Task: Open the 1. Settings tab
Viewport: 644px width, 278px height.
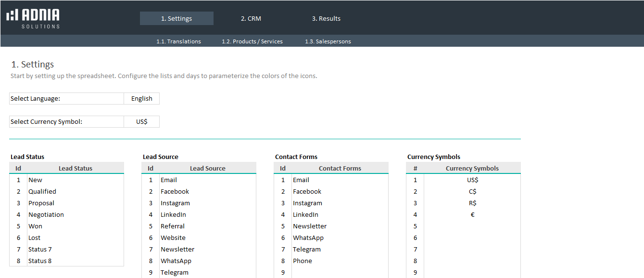Action: tap(177, 18)
